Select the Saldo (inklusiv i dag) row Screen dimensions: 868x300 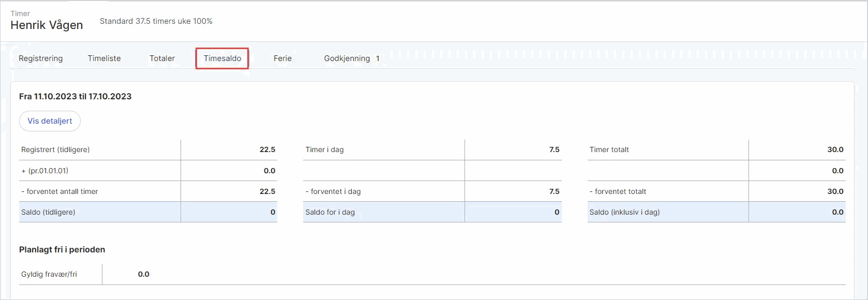tap(716, 212)
